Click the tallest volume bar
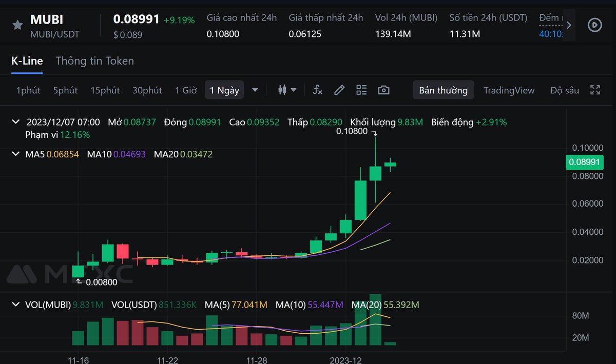616x364 pixels. 375,319
